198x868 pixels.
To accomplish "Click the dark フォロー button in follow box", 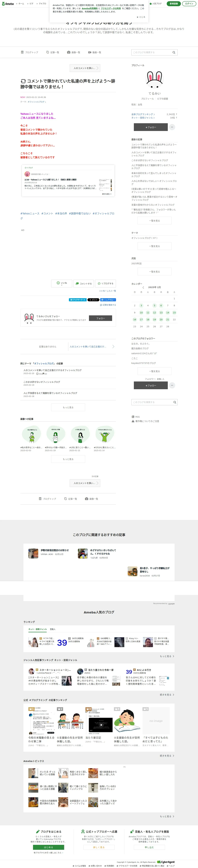I will (101, 318).
